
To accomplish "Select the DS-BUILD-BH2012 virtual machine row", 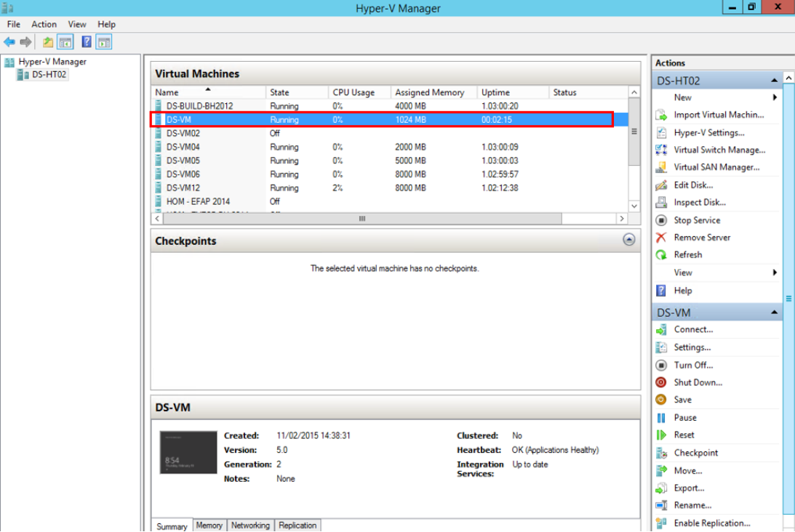I will 389,106.
